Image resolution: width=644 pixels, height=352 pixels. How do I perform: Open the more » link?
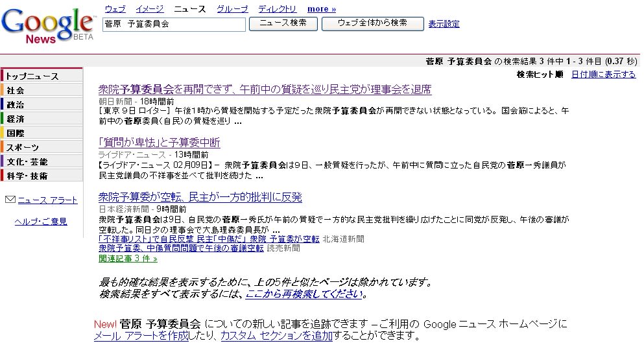tap(321, 8)
